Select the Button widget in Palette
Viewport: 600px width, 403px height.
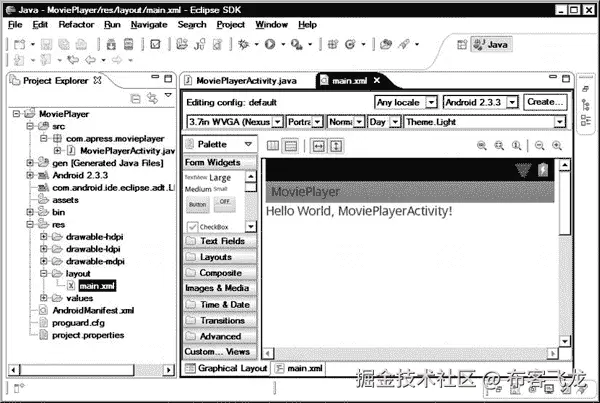click(197, 205)
